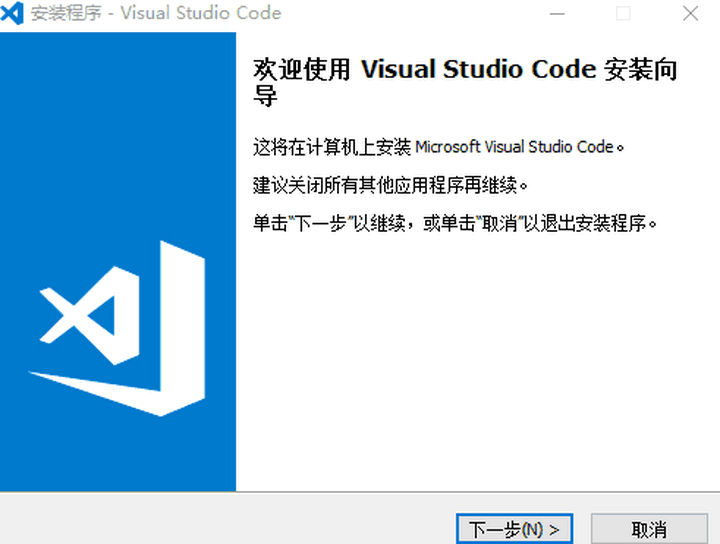Screen dimensions: 720x544
Task: Click the 下一步(N) > button
Action: click(514, 529)
